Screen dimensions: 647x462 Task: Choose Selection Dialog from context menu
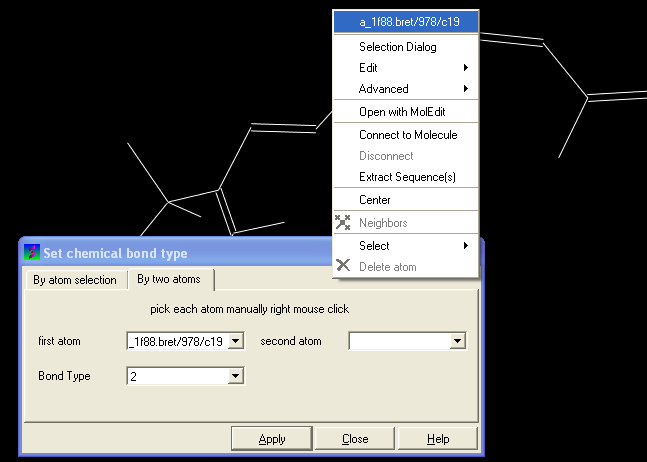tap(397, 47)
